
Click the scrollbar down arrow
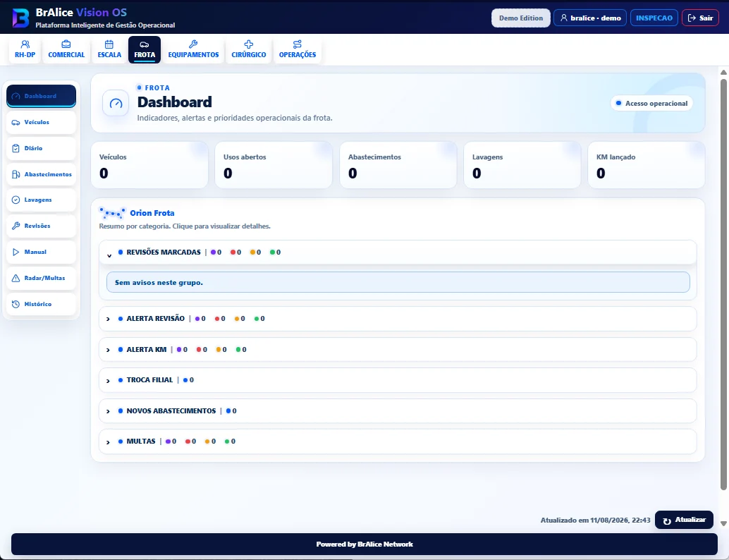pos(723,524)
